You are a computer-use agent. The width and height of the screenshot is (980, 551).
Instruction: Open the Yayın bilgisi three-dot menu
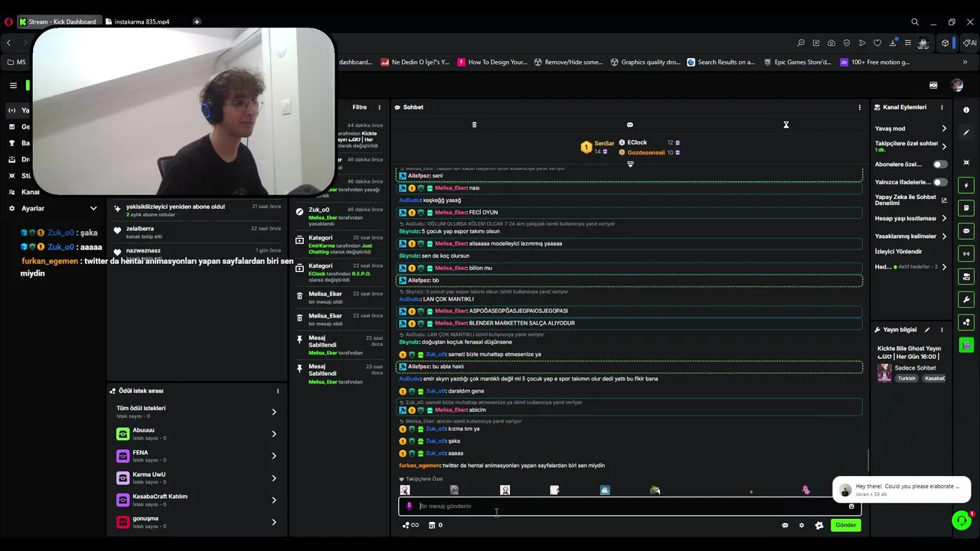coord(942,330)
